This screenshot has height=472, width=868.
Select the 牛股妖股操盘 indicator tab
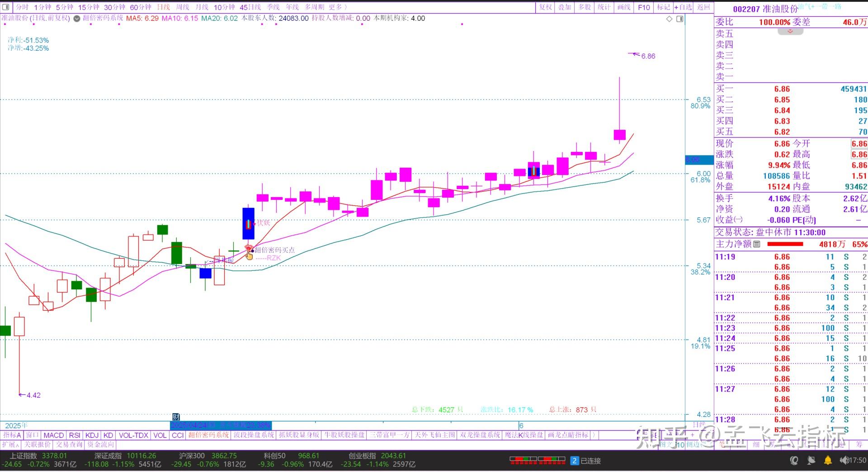344,435
